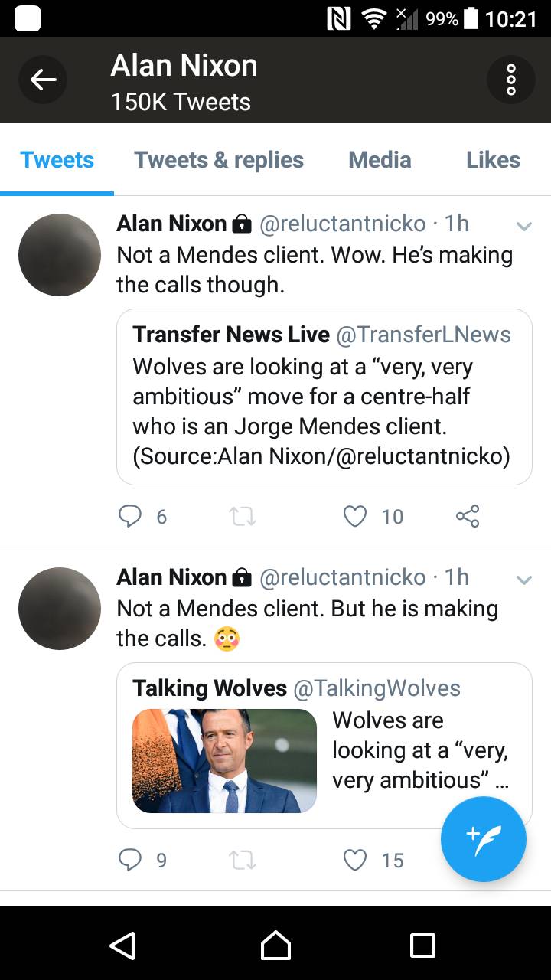The width and height of the screenshot is (551, 980).
Task: Like the first tweet with 10 likes
Action: click(355, 517)
